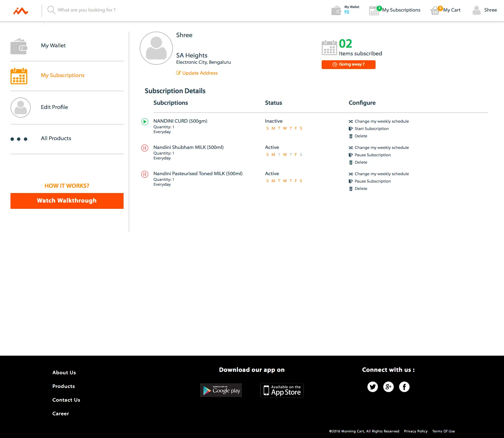The height and width of the screenshot is (438, 504).
Task: Click the search magnifier icon
Action: click(51, 10)
